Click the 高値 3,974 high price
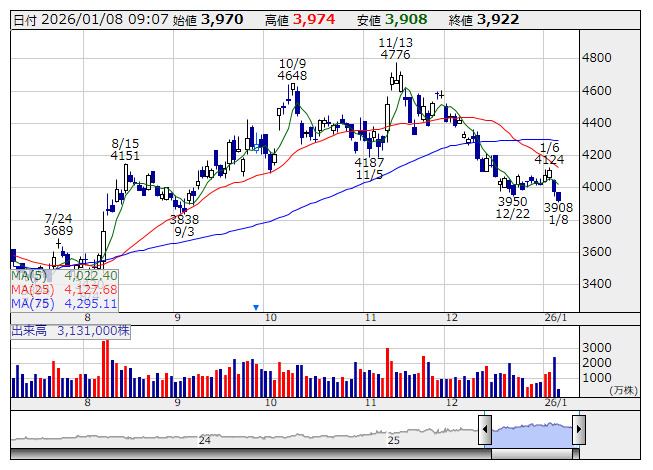Image resolution: width=653 pixels, height=470 pixels. (300, 20)
